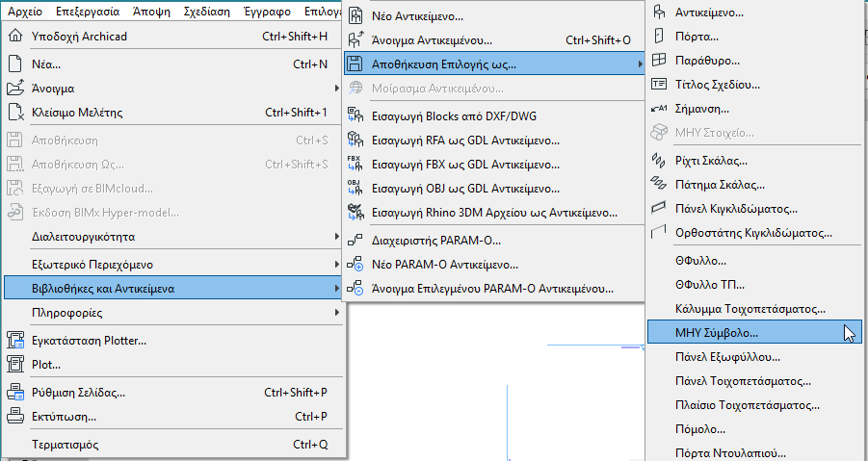The width and height of the screenshot is (868, 461).
Task: Choose Τερματισμός to quit
Action: 173,445
